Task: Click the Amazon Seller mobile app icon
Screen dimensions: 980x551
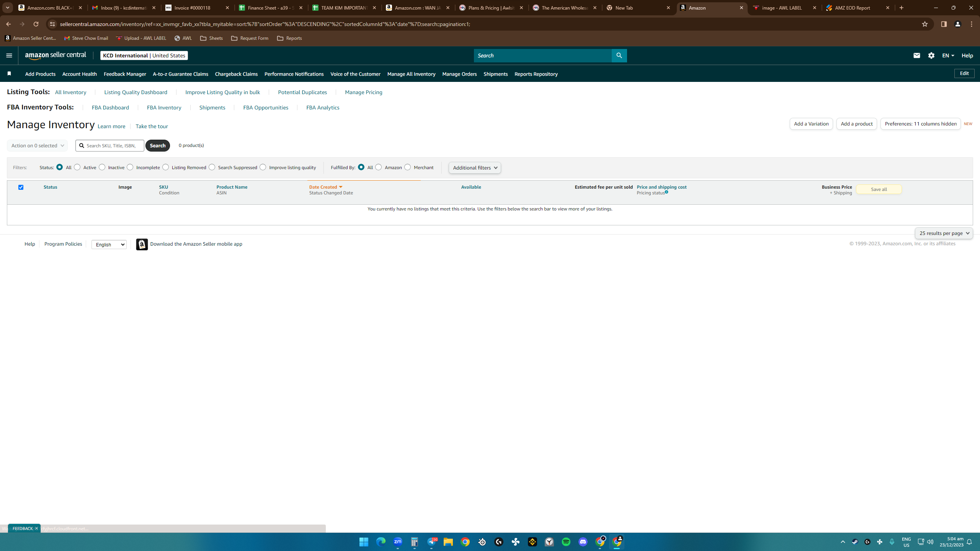Action: 142,244
